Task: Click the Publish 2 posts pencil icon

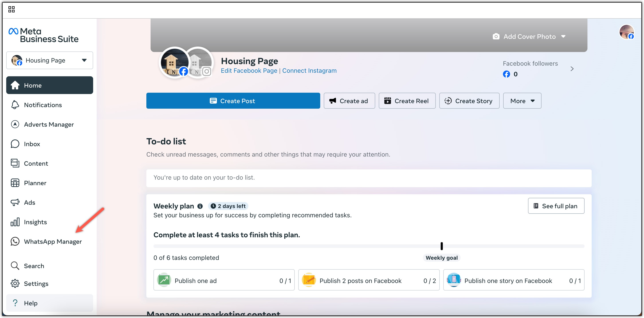Action: 309,280
